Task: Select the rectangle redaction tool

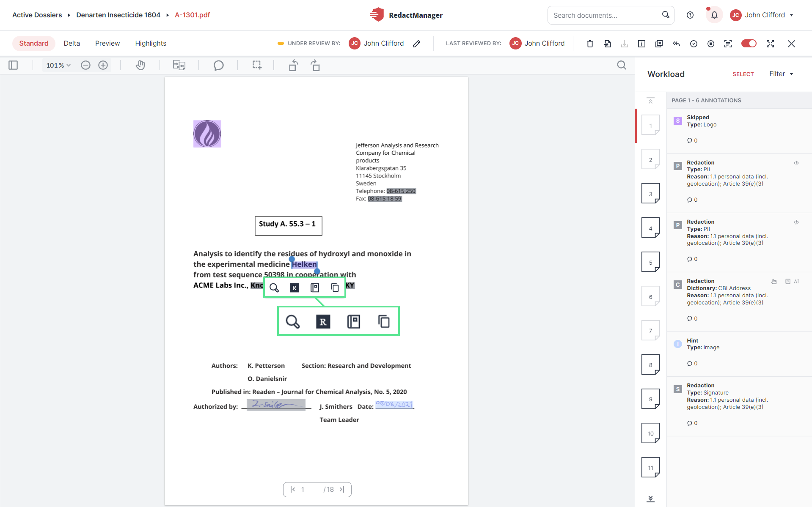Action: click(x=257, y=65)
